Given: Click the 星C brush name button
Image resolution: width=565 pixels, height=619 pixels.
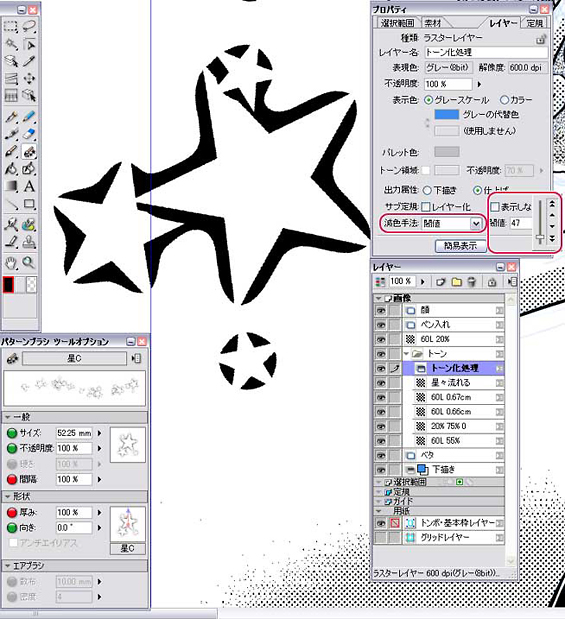Looking at the screenshot, I should (74, 358).
